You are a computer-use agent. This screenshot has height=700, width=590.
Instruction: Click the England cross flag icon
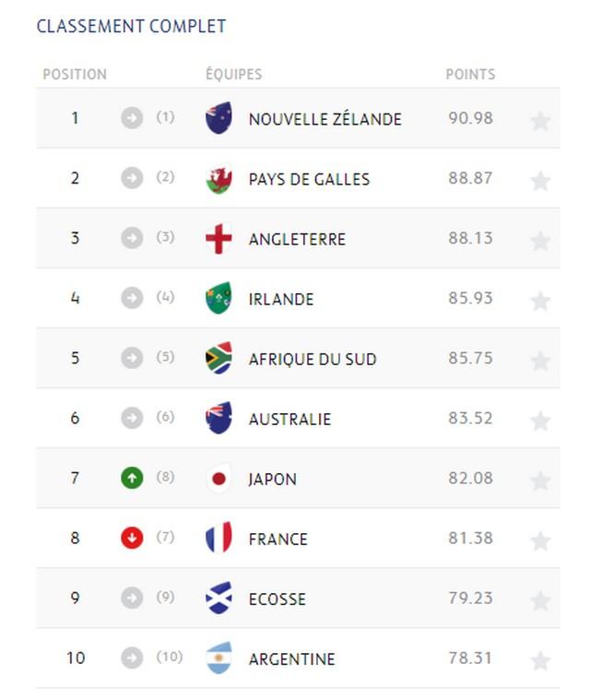coord(218,238)
